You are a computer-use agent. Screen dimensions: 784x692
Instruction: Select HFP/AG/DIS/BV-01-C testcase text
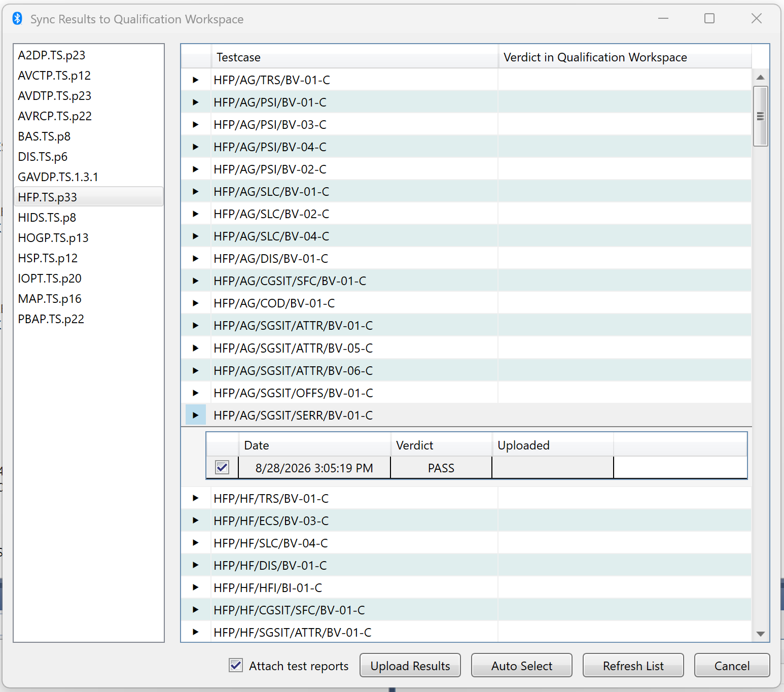pyautogui.click(x=271, y=258)
